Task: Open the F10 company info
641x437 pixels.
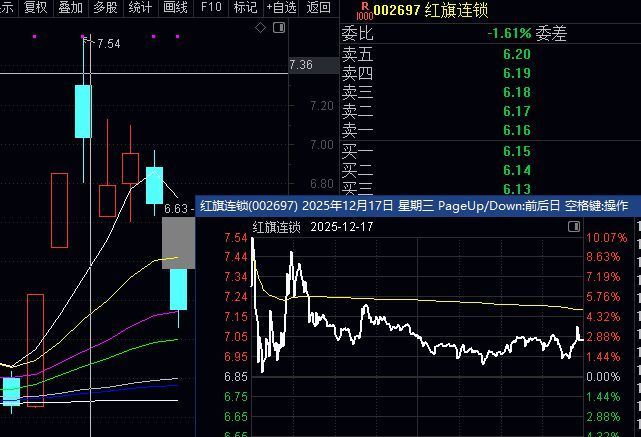Action: click(x=211, y=7)
